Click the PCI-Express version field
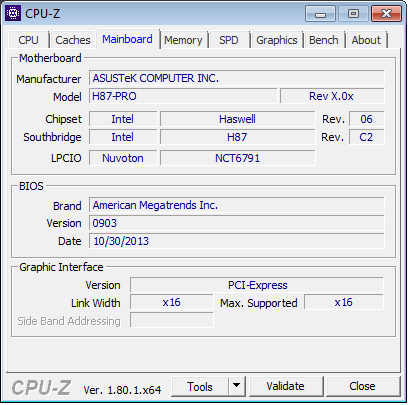The image size is (408, 405). pyautogui.click(x=257, y=285)
